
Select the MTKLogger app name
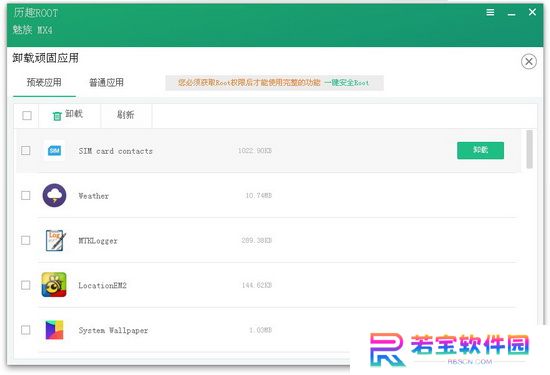pyautogui.click(x=98, y=241)
